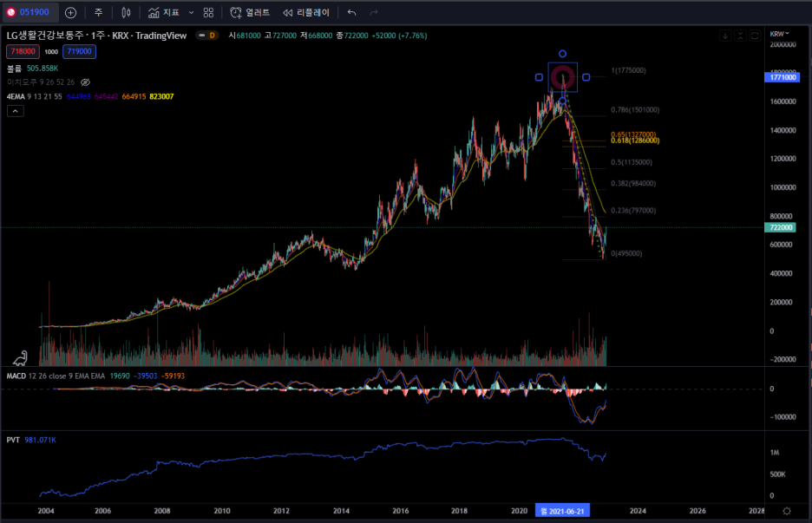
Task: Click the Fibonacci 0.236(797000) level label
Action: click(632, 210)
